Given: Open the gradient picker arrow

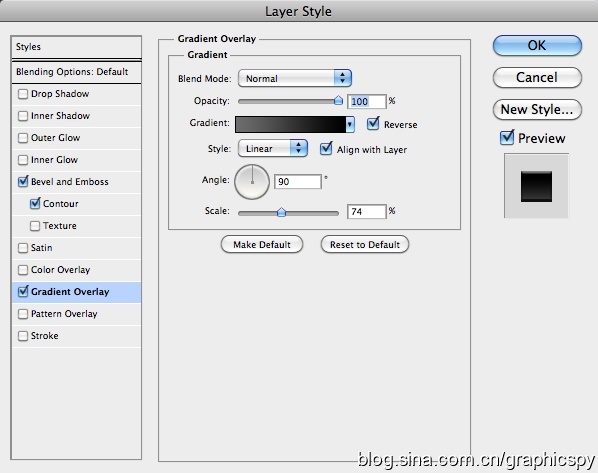Looking at the screenshot, I should 350,125.
